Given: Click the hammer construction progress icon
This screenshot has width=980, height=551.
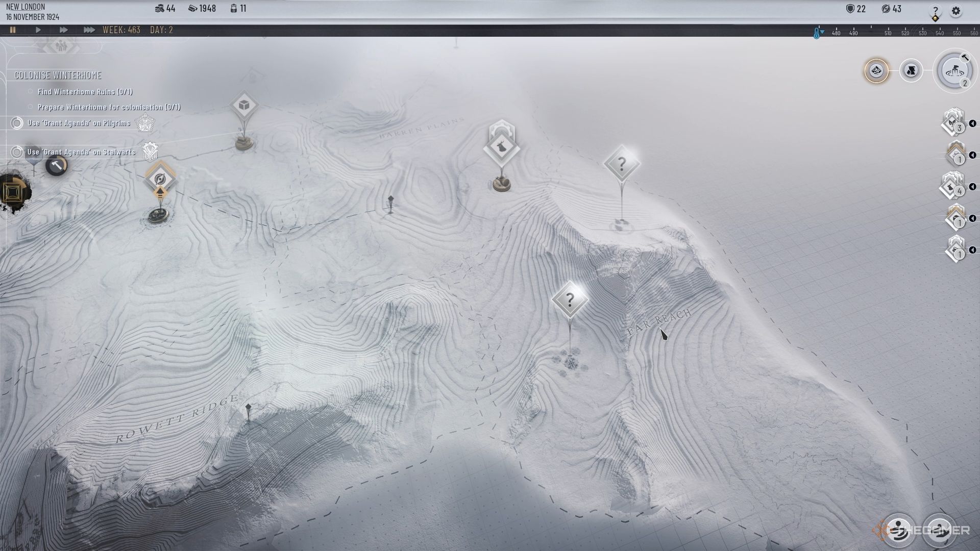Looking at the screenshot, I should click(56, 166).
